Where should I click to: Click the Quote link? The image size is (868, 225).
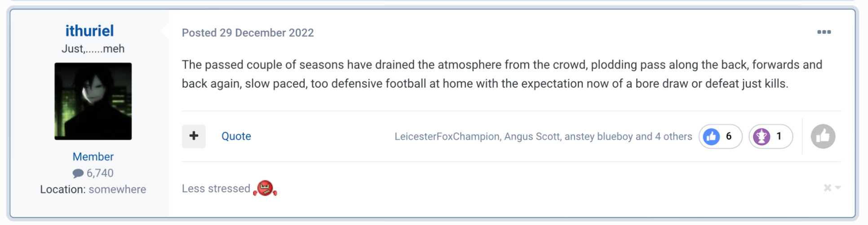tap(236, 136)
